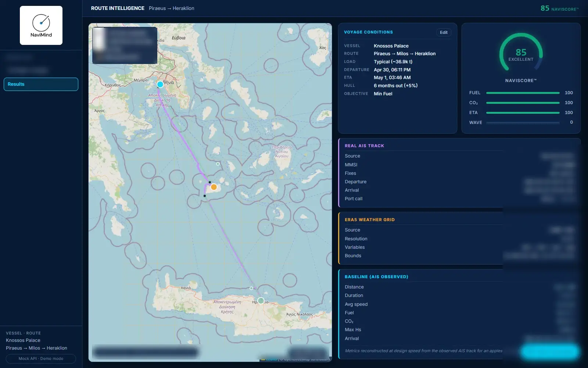Viewport: 588px width, 368px height.
Task: Click the Real AIS Track heading
Action: 364,146
